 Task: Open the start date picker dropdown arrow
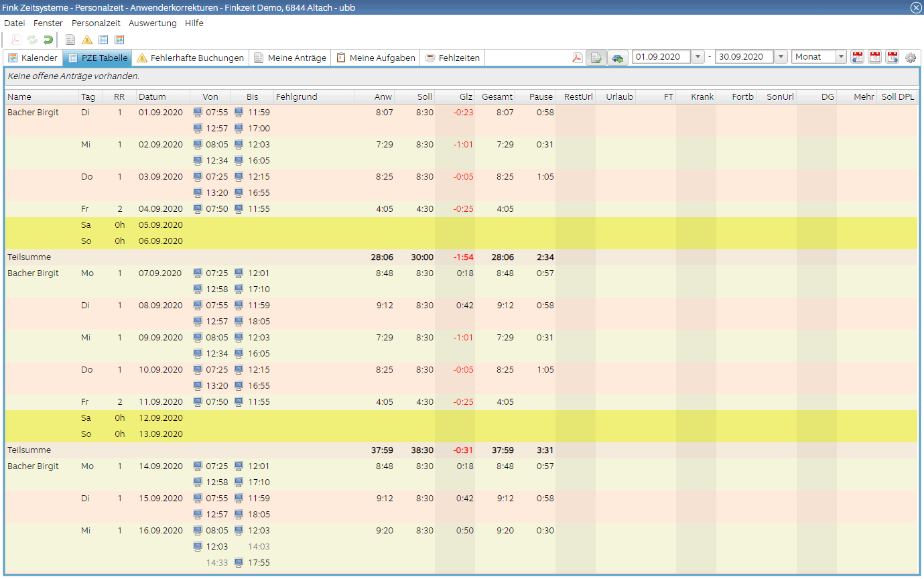coord(698,57)
